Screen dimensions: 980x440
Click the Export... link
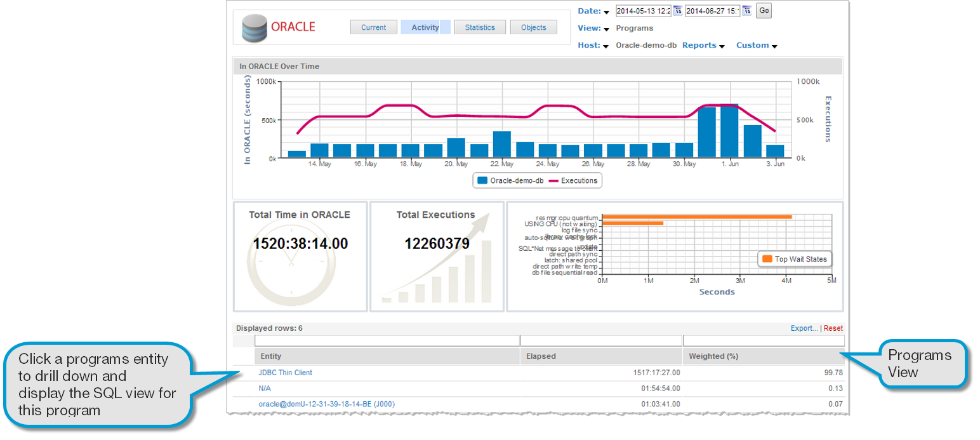tap(804, 328)
